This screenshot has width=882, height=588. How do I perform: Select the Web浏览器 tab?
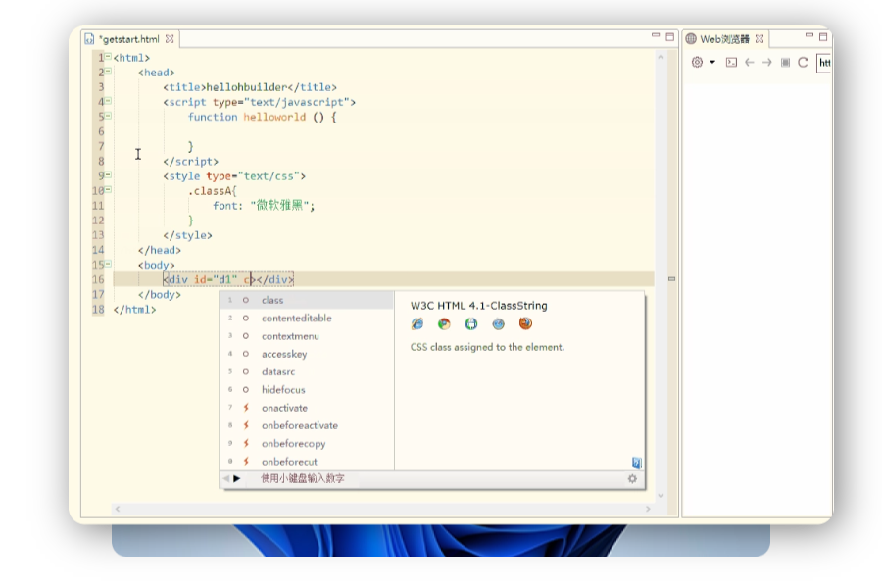click(724, 39)
